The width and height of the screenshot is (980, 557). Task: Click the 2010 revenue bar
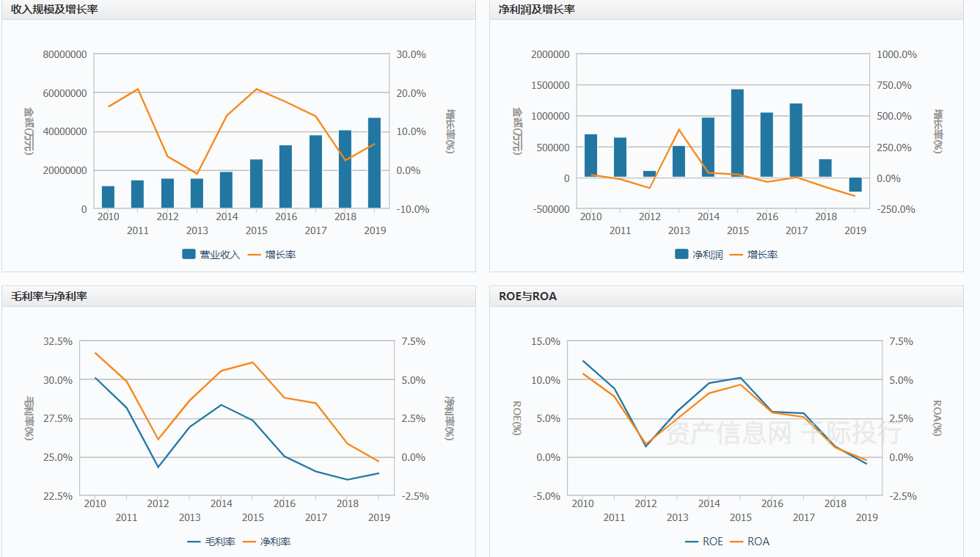tap(108, 197)
